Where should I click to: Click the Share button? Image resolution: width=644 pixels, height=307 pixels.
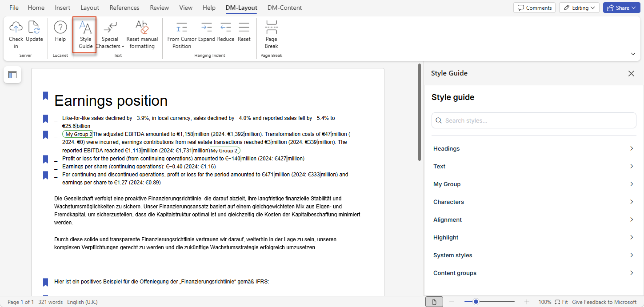coord(621,8)
